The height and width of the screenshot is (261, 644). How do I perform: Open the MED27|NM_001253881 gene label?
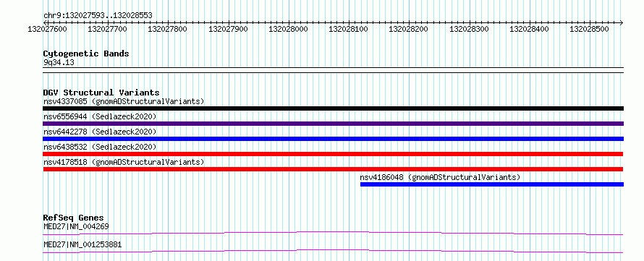[x=82, y=245]
